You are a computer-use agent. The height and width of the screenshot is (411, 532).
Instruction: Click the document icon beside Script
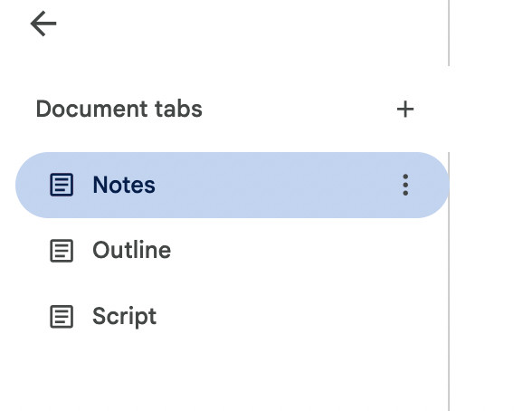(62, 317)
